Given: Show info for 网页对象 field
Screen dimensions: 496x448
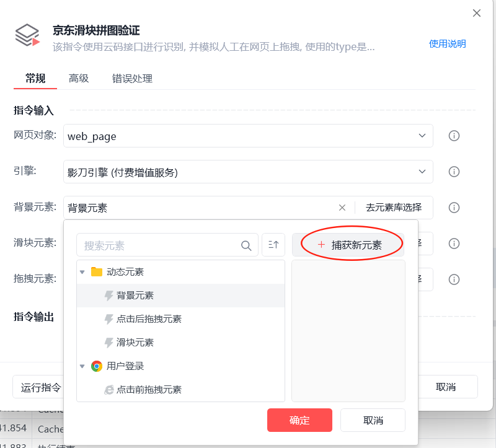Looking at the screenshot, I should (x=454, y=136).
